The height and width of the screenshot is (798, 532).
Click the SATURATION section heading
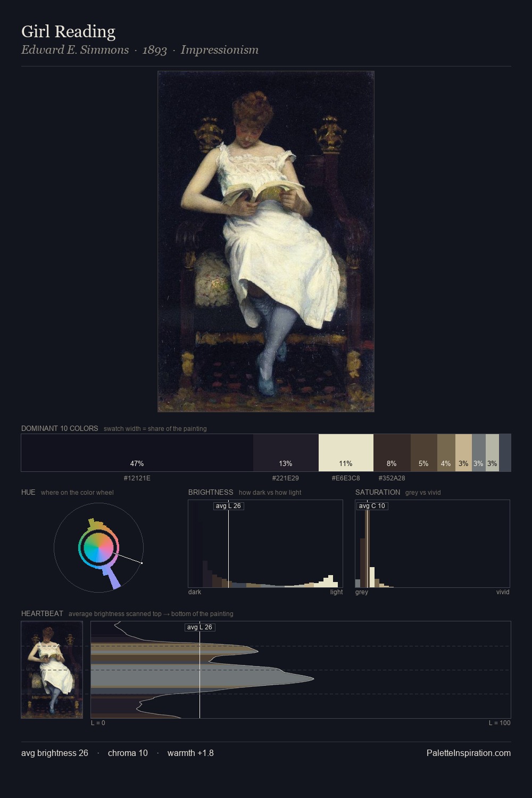(378, 492)
